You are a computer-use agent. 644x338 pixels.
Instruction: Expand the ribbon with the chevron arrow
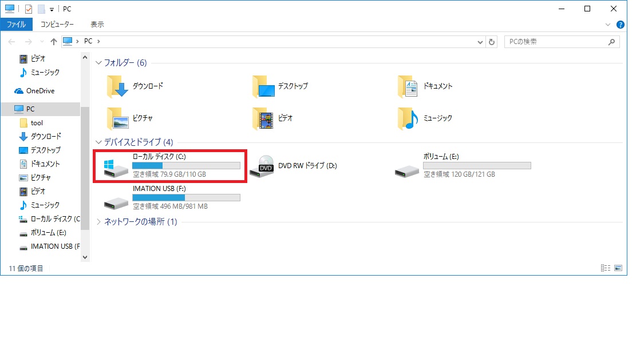click(609, 25)
